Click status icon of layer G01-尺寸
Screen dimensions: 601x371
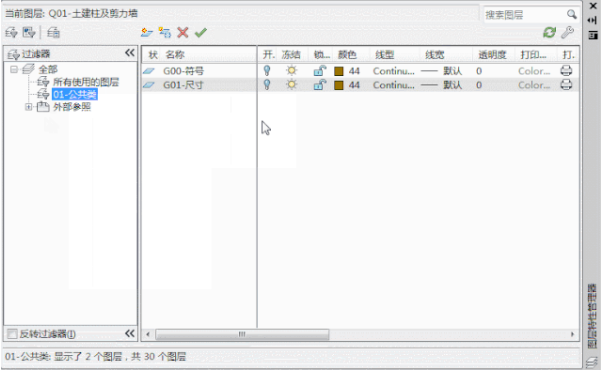[x=149, y=85]
